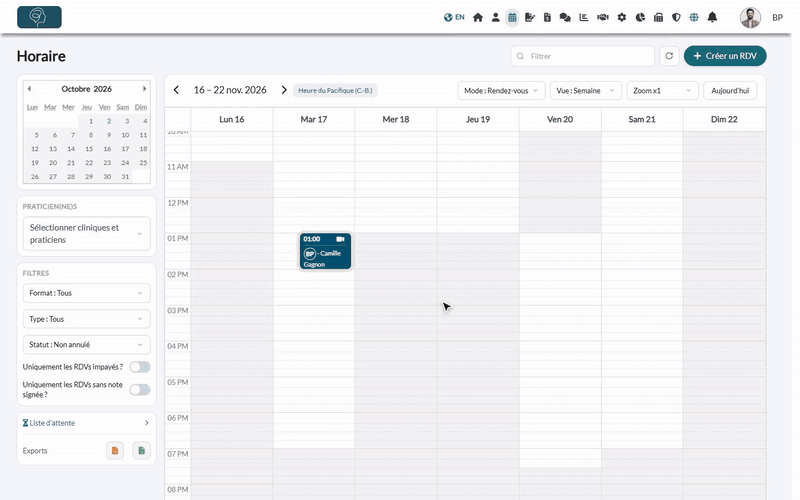Open notifications bell icon
The image size is (800, 500).
pos(712,17)
